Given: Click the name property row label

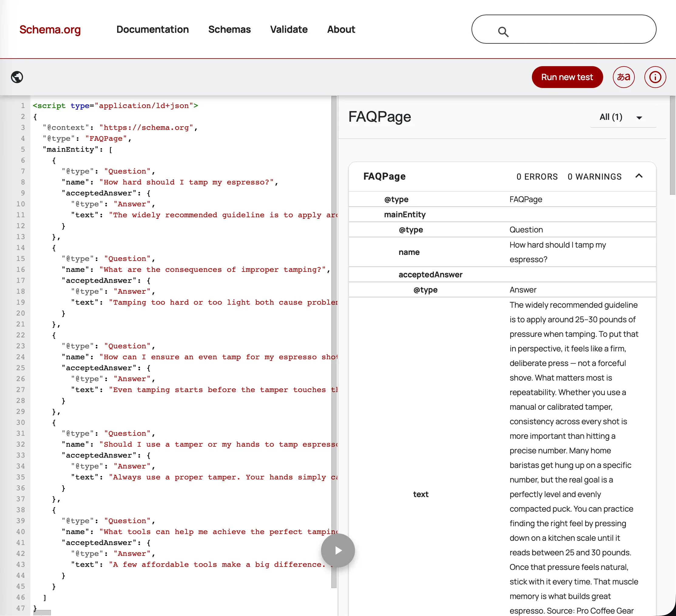Looking at the screenshot, I should (x=409, y=252).
